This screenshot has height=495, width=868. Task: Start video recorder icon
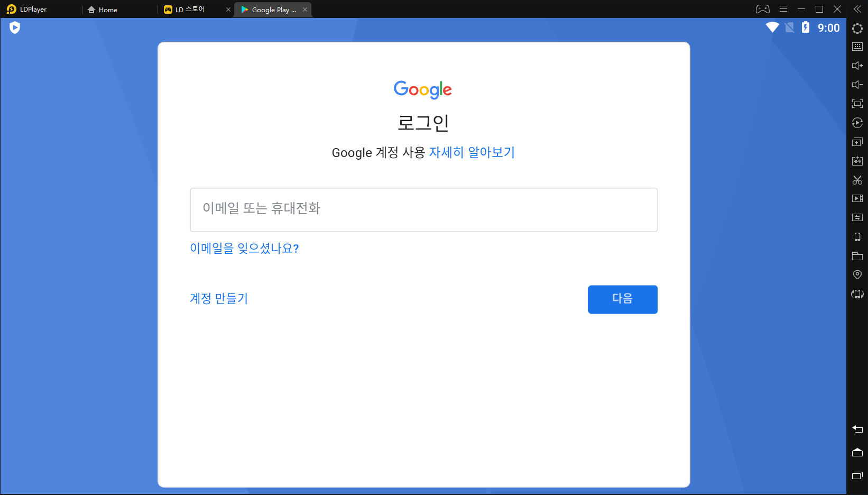857,198
